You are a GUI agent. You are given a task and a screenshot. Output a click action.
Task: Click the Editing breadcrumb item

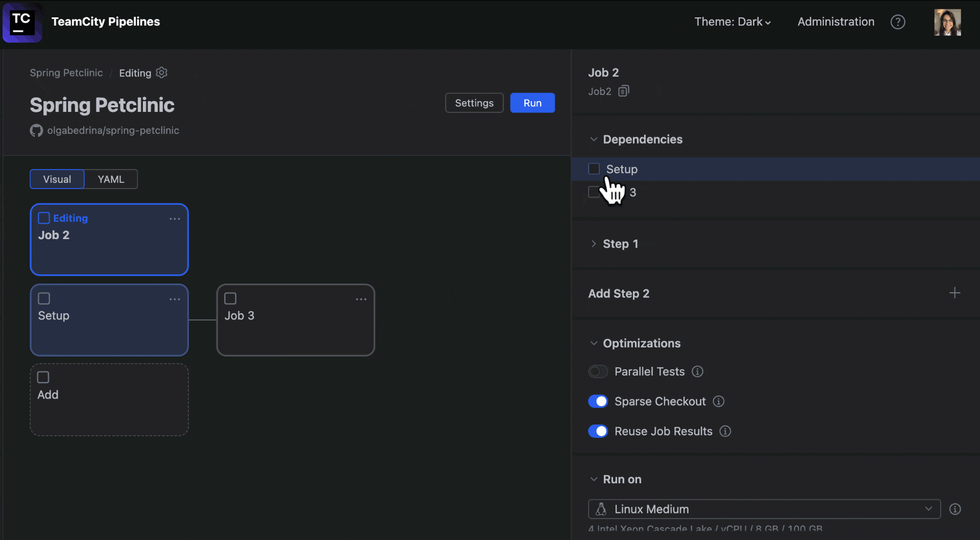pyautogui.click(x=135, y=73)
